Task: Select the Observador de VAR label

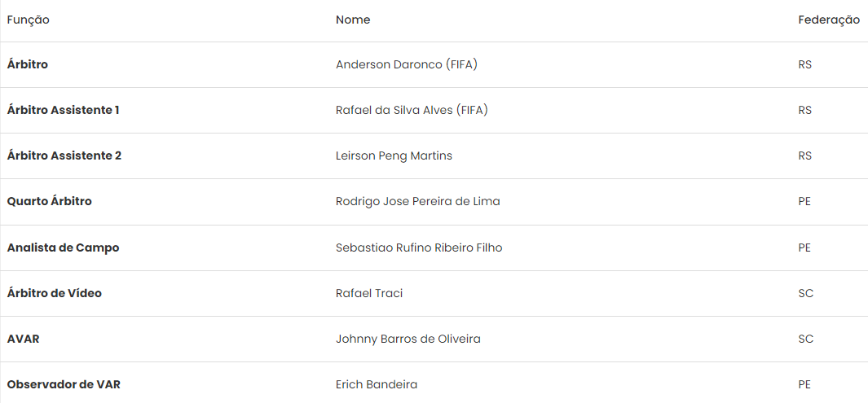Action: 64,384
